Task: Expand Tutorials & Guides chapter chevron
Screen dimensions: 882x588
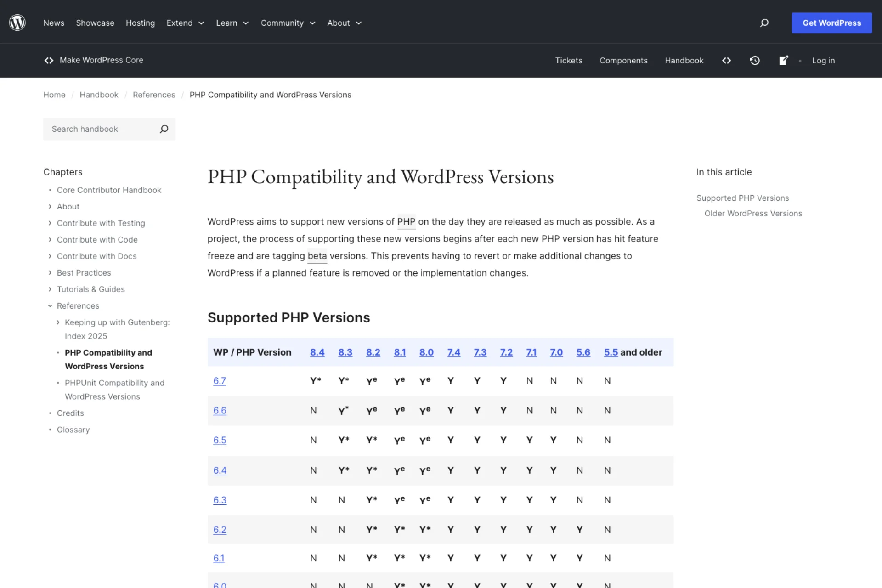Action: 50,289
